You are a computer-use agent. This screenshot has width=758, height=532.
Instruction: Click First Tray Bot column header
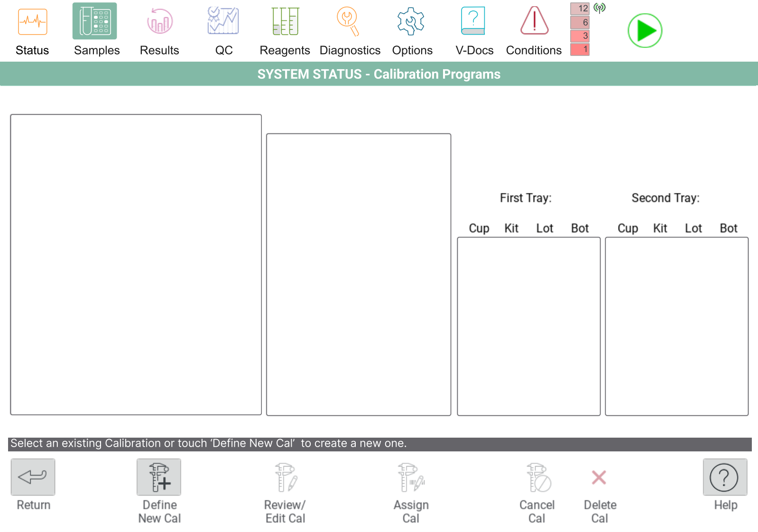[580, 228]
